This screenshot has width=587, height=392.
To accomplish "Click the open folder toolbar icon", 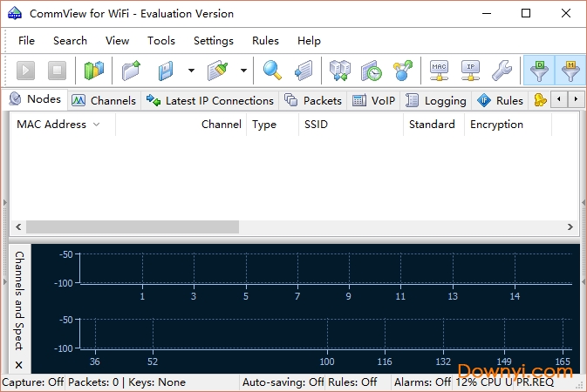I will click(x=131, y=71).
